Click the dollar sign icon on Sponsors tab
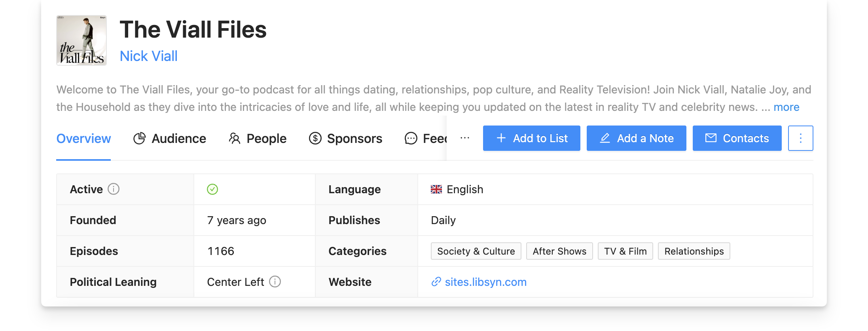 pos(315,139)
